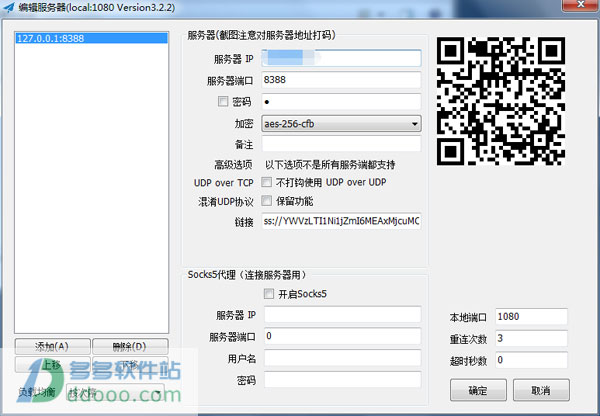
Task: Enable the 开启Socks5 checkbox
Action: click(267, 294)
